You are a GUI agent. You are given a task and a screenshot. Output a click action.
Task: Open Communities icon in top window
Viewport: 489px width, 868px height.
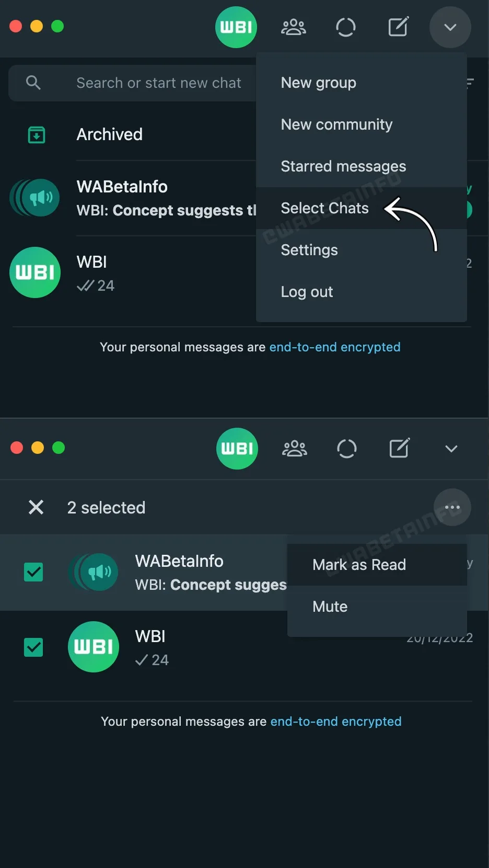coord(294,27)
